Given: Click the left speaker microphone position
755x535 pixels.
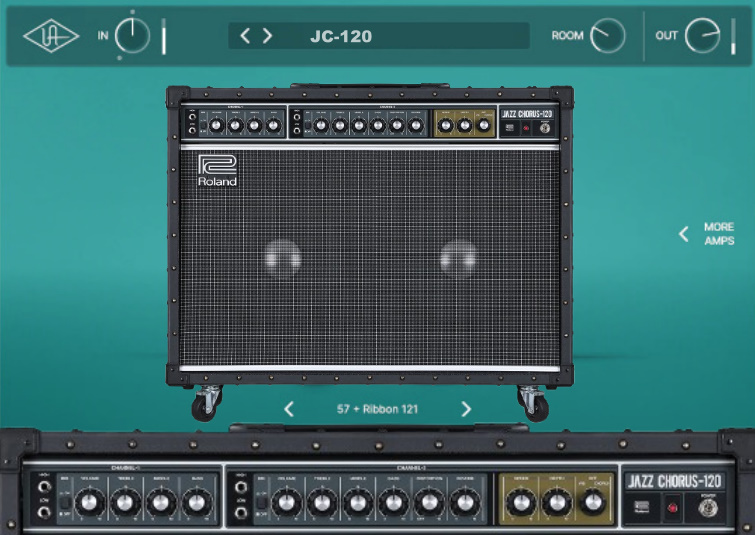Looking at the screenshot, I should tap(283, 257).
